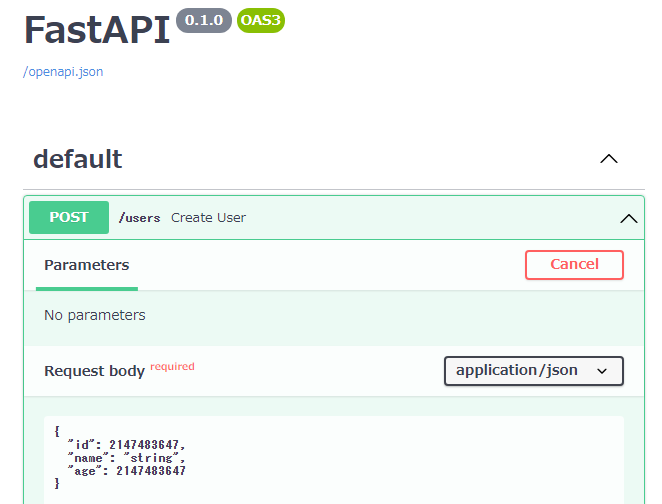The height and width of the screenshot is (504, 662).
Task: Click the default section heading
Action: coord(78,159)
